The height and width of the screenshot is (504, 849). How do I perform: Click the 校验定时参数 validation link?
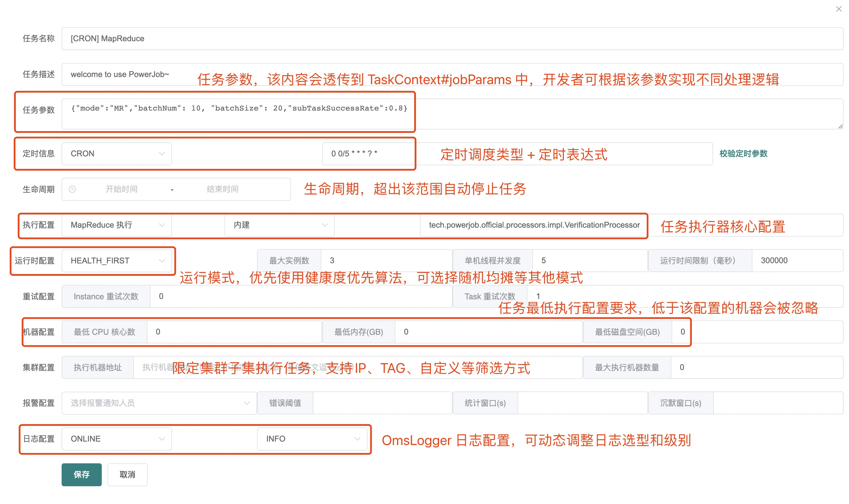coord(743,153)
